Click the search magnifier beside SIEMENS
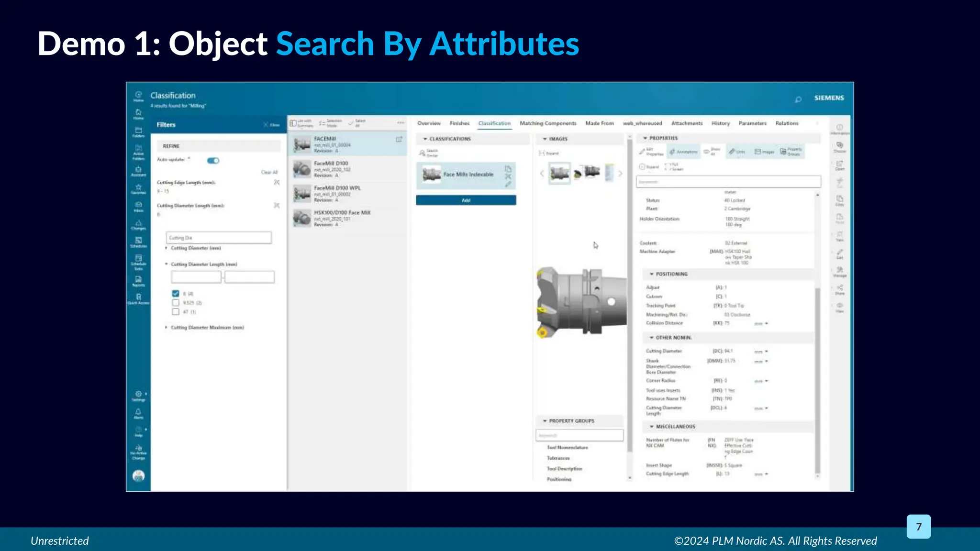 [798, 99]
